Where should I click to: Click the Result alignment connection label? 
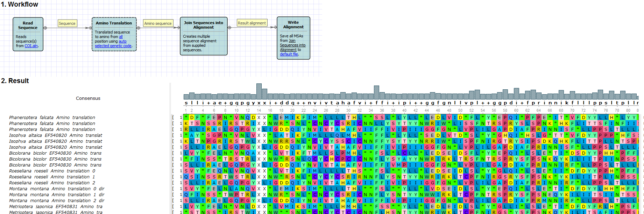(252, 23)
